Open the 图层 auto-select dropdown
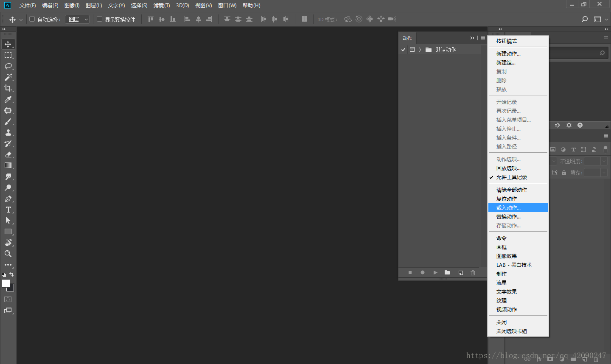 (x=77, y=20)
